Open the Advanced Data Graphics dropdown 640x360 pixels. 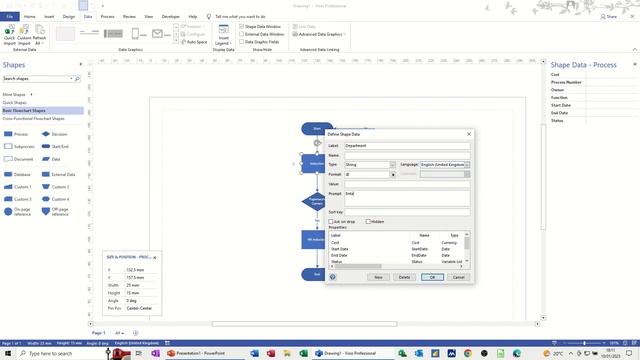point(319,34)
